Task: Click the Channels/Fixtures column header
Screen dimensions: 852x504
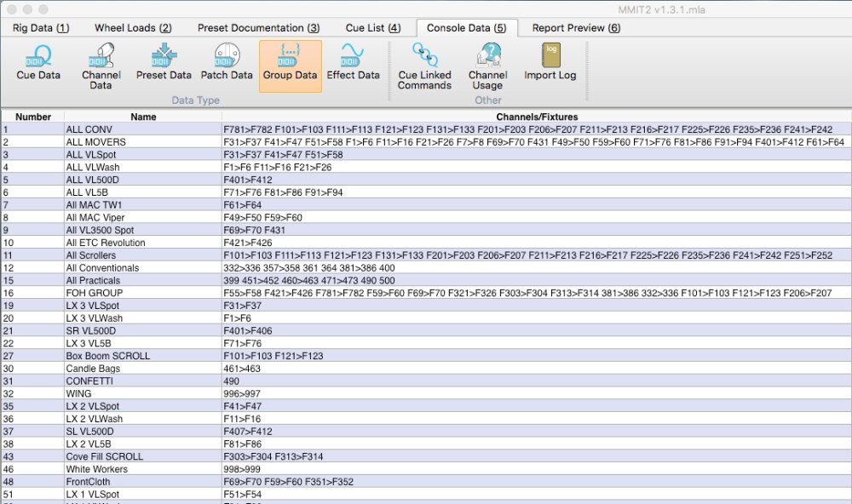Action: click(x=535, y=117)
